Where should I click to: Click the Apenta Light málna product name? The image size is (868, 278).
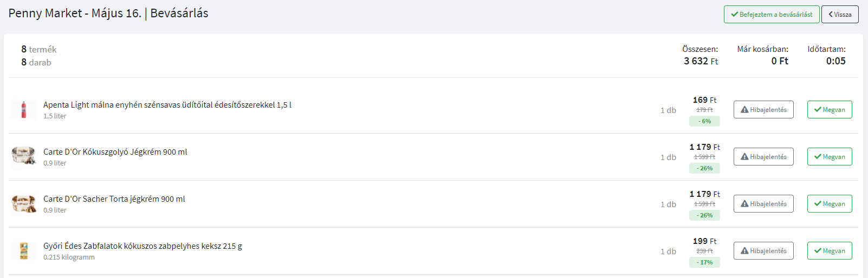[167, 105]
